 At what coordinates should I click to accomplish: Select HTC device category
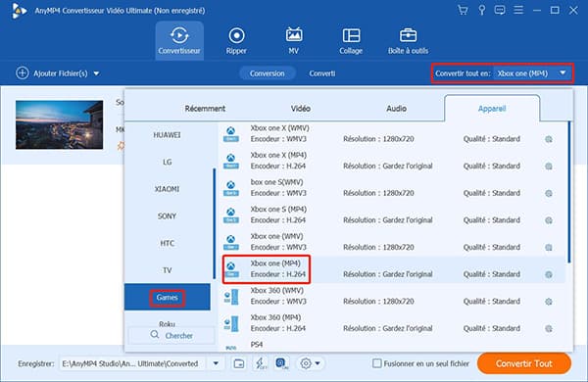tap(167, 243)
